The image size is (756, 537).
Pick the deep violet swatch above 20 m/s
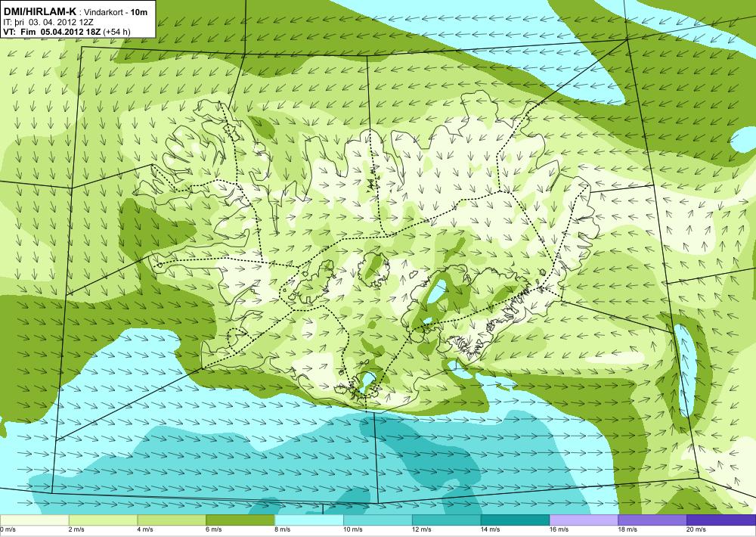pyautogui.click(x=721, y=520)
